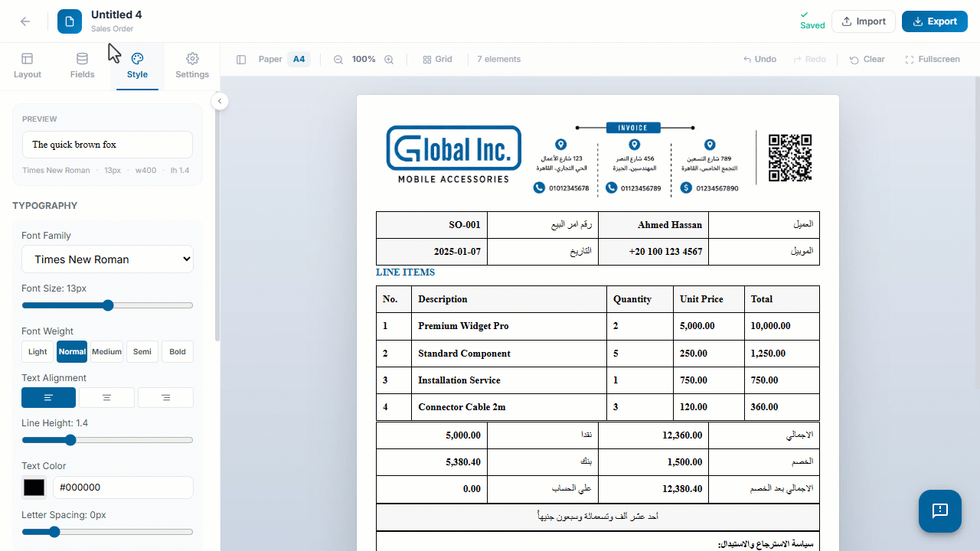
Task: Click the Premium Widget Pro table cell
Action: click(509, 326)
